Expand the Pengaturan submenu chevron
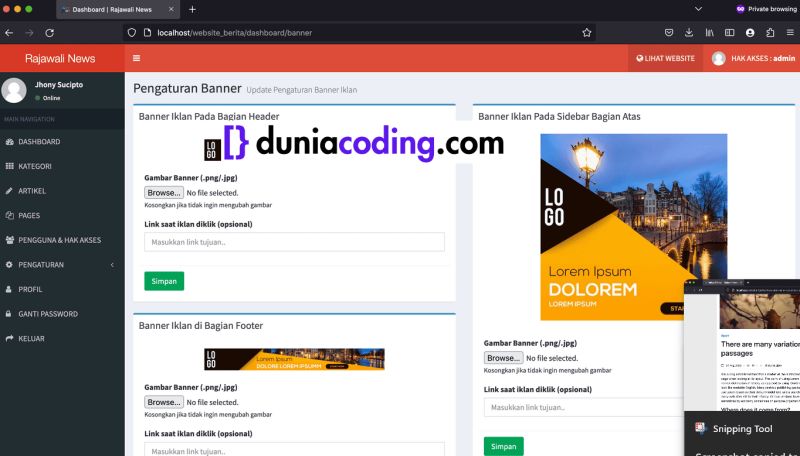This screenshot has height=456, width=800. click(x=112, y=265)
